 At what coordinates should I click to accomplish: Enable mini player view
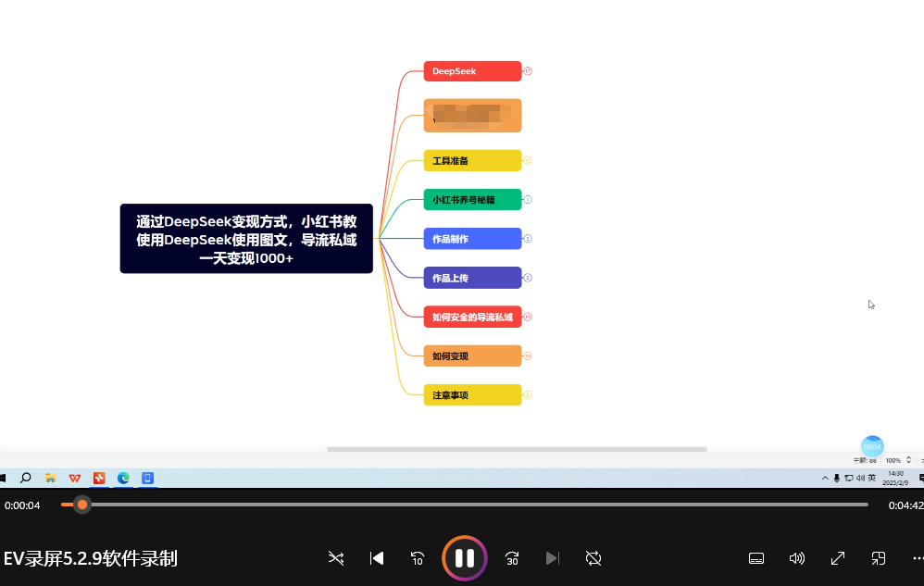(878, 558)
